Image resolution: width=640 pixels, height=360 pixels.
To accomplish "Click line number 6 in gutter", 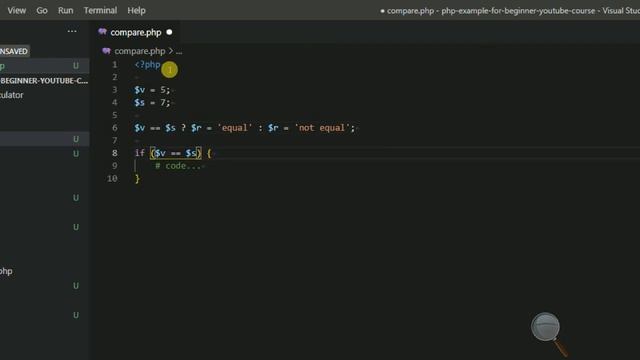I will [x=115, y=128].
